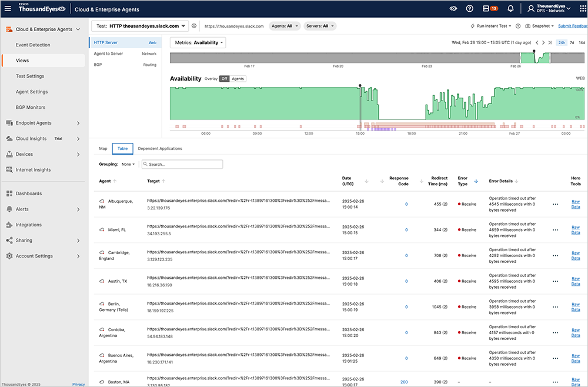Click the Endpoint Agents sidebar icon
This screenshot has height=387, width=588.
coord(9,123)
